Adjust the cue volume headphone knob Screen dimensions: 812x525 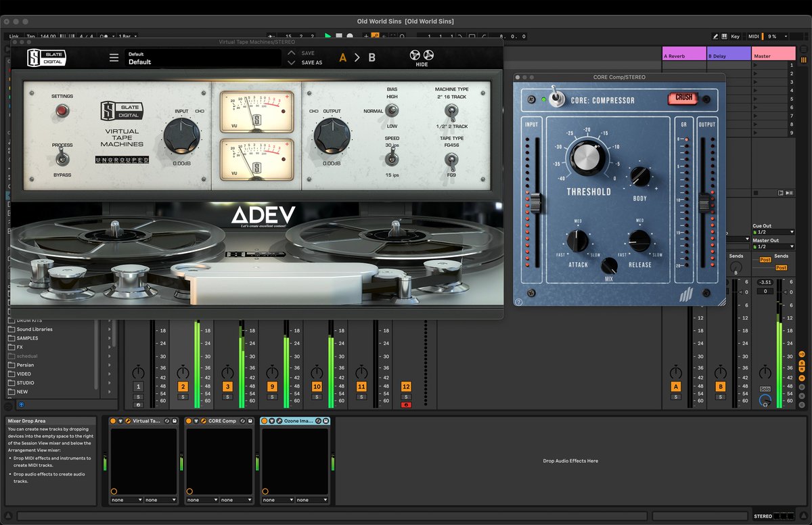pos(765,401)
